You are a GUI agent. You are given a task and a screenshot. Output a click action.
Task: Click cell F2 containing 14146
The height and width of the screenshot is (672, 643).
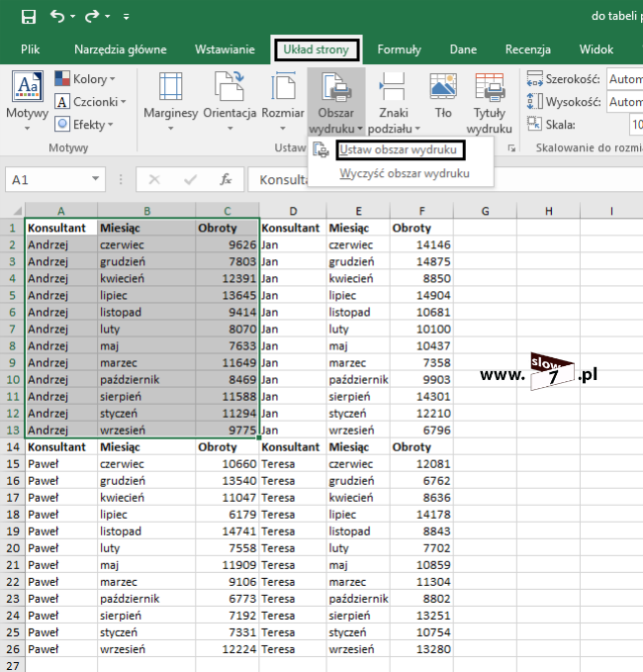(421, 244)
